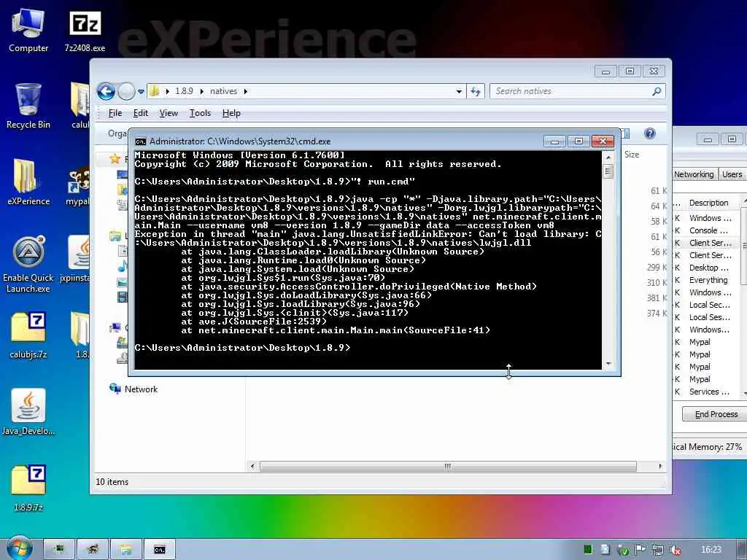Click the network tray icon
The image size is (747, 560).
click(x=658, y=550)
